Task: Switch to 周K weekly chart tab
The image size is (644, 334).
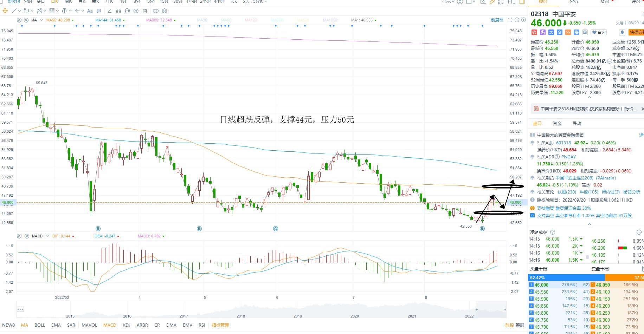Action: [x=68, y=2]
